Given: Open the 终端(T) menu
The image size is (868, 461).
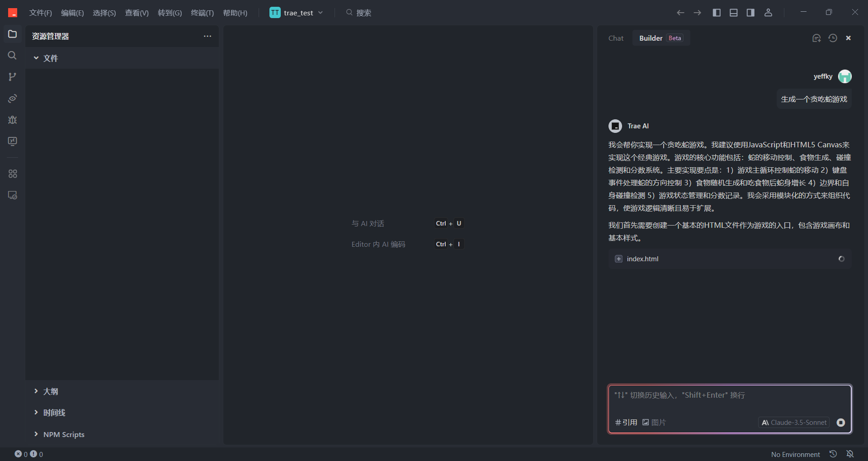Looking at the screenshot, I should 202,13.
